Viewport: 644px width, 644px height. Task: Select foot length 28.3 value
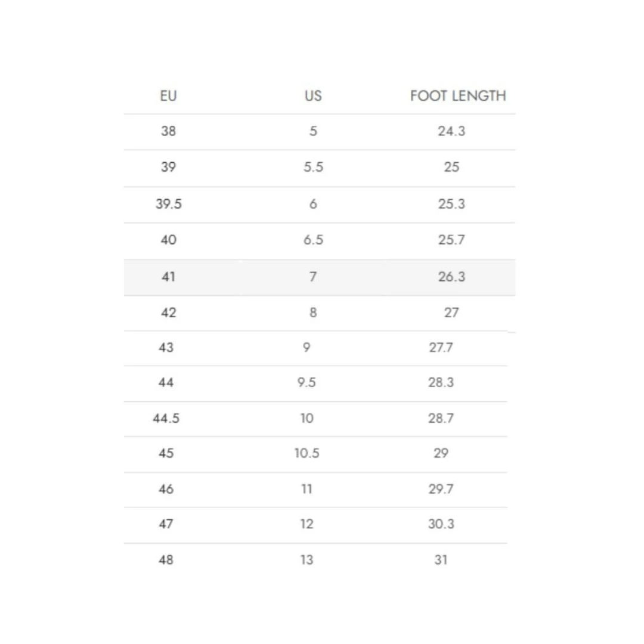pyautogui.click(x=441, y=382)
